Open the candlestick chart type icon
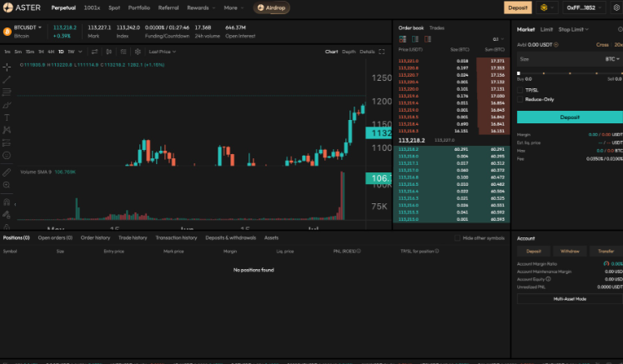This screenshot has height=364, width=623. tap(109, 52)
